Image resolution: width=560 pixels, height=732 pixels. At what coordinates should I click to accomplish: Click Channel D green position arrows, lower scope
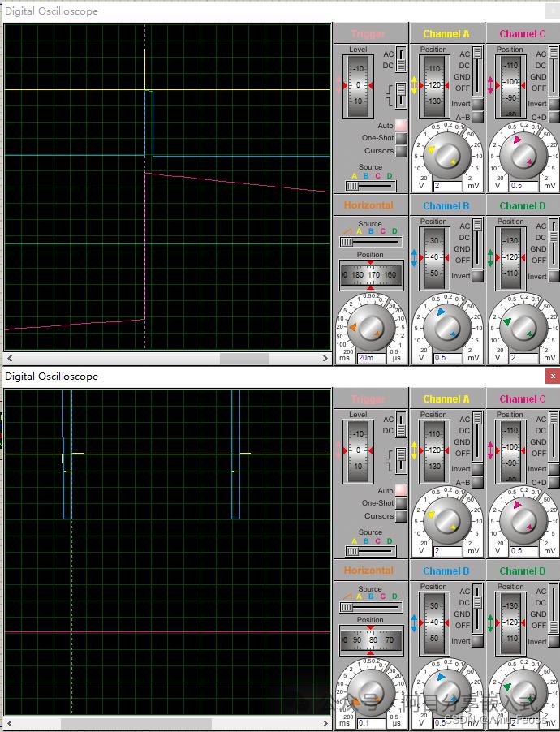coord(490,622)
